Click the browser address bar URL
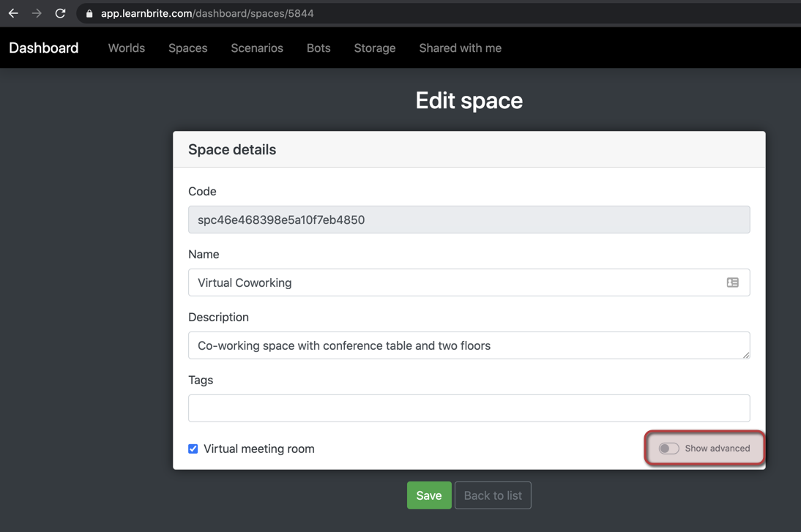The width and height of the screenshot is (801, 532). (207, 14)
